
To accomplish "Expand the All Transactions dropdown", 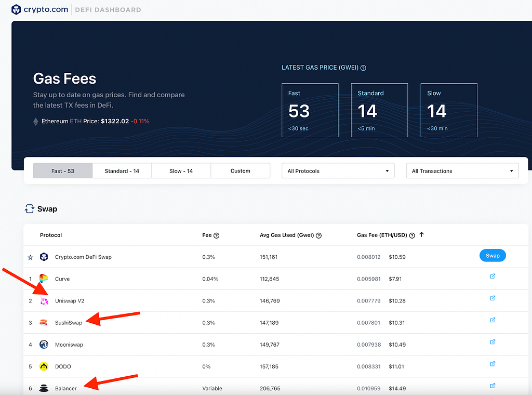I will click(x=462, y=170).
